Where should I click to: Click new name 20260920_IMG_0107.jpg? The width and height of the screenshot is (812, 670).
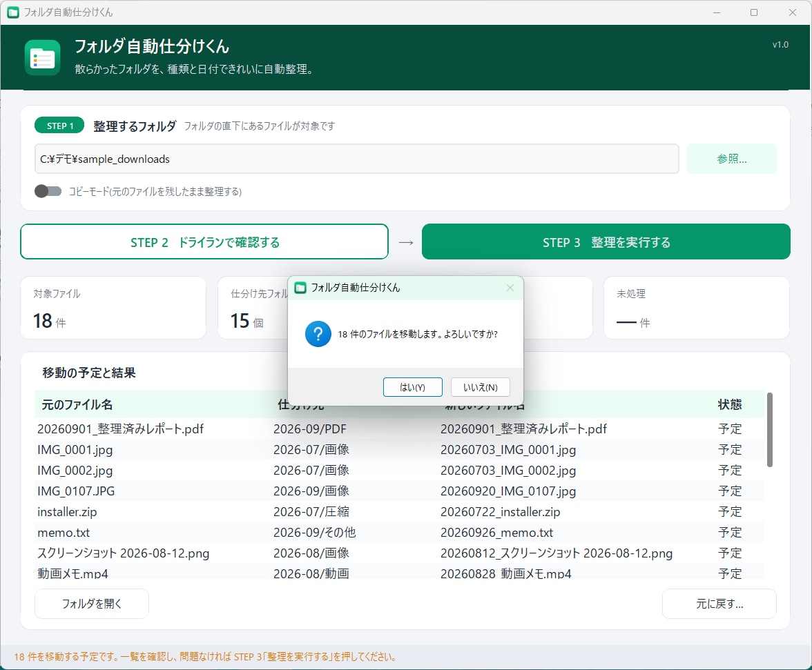508,491
